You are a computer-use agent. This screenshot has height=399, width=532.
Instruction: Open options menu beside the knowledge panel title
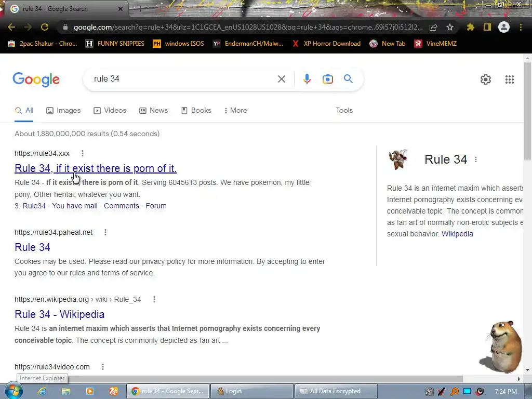pyautogui.click(x=476, y=159)
